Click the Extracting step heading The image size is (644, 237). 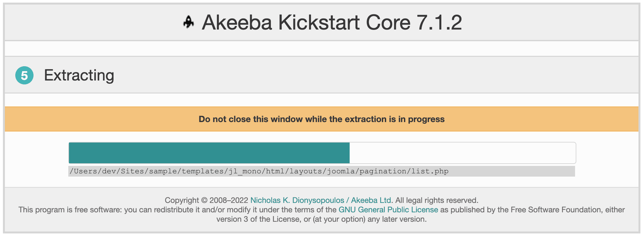pyautogui.click(x=79, y=75)
